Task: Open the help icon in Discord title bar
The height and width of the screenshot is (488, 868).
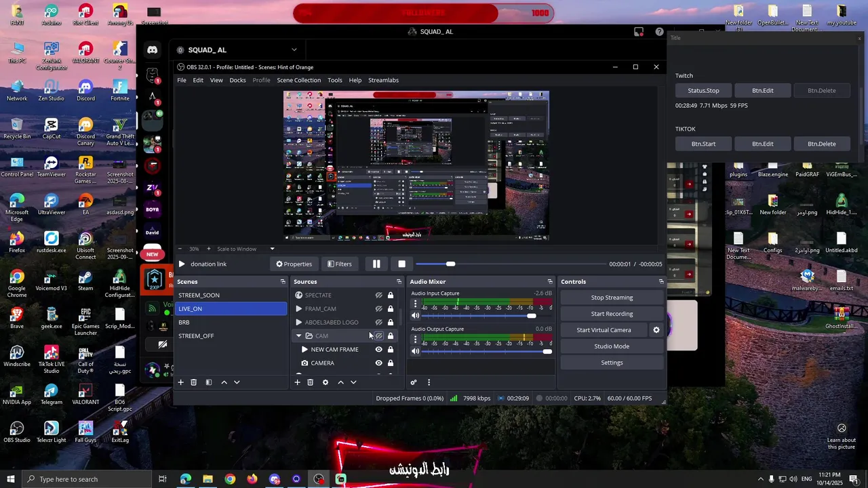Action: [x=659, y=32]
